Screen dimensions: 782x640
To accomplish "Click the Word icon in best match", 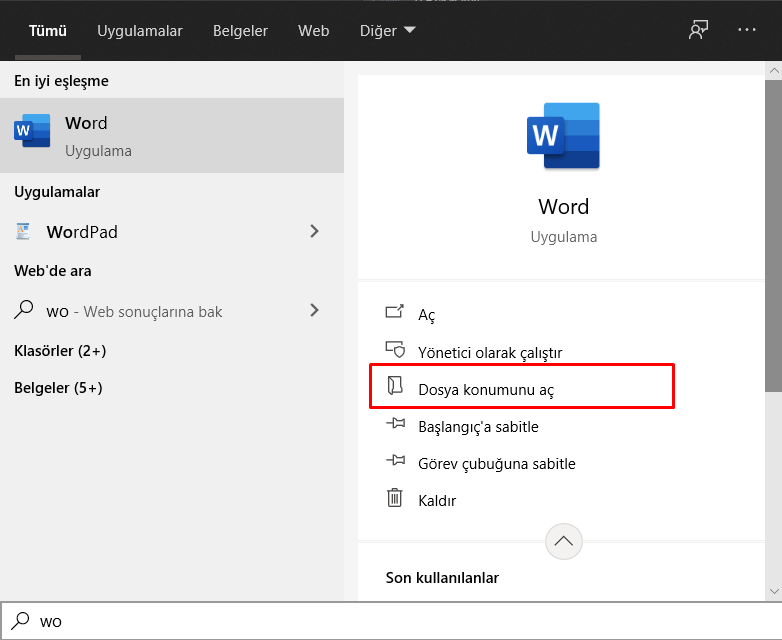I will (x=32, y=131).
